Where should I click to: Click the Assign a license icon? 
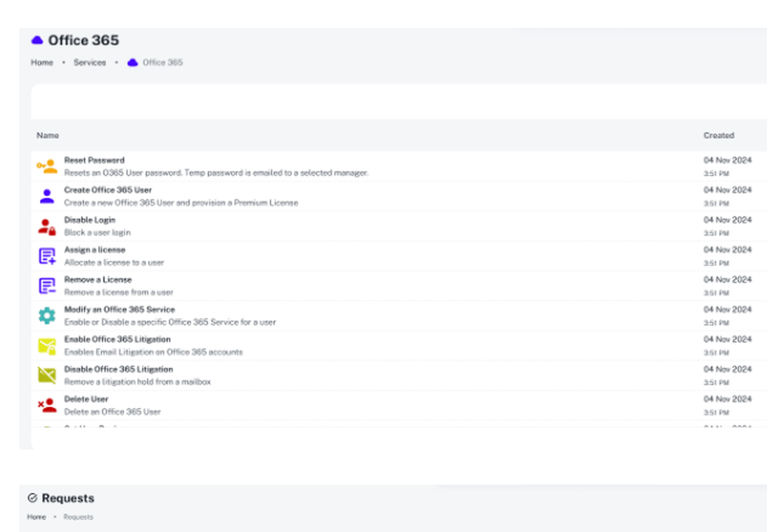47,256
